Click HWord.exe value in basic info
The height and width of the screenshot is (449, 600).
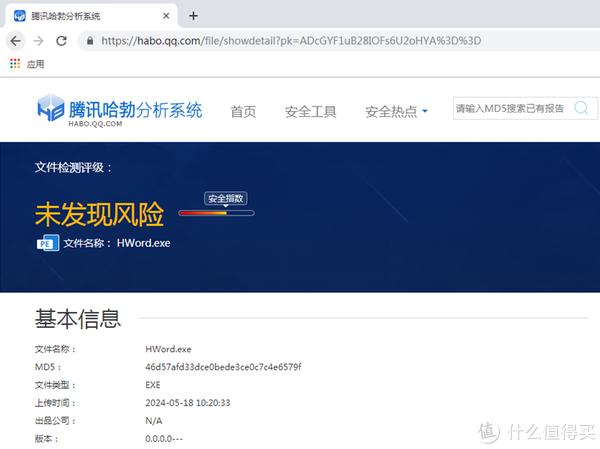pos(168,349)
